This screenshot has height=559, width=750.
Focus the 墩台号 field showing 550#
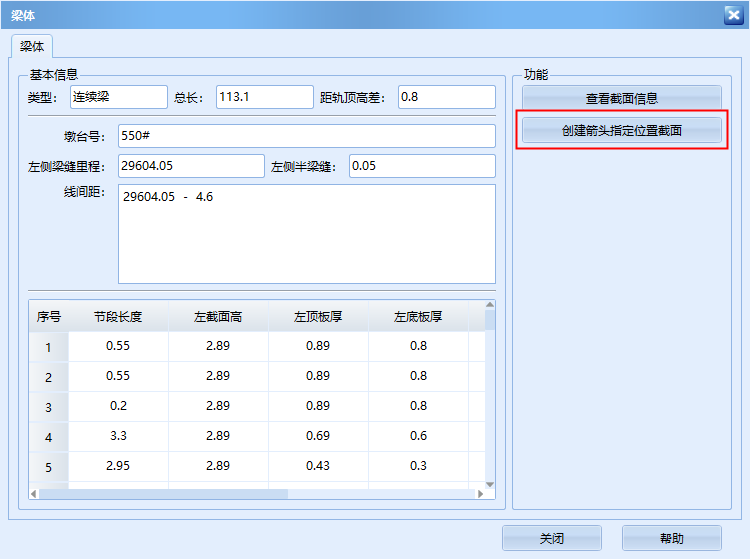[x=306, y=135]
